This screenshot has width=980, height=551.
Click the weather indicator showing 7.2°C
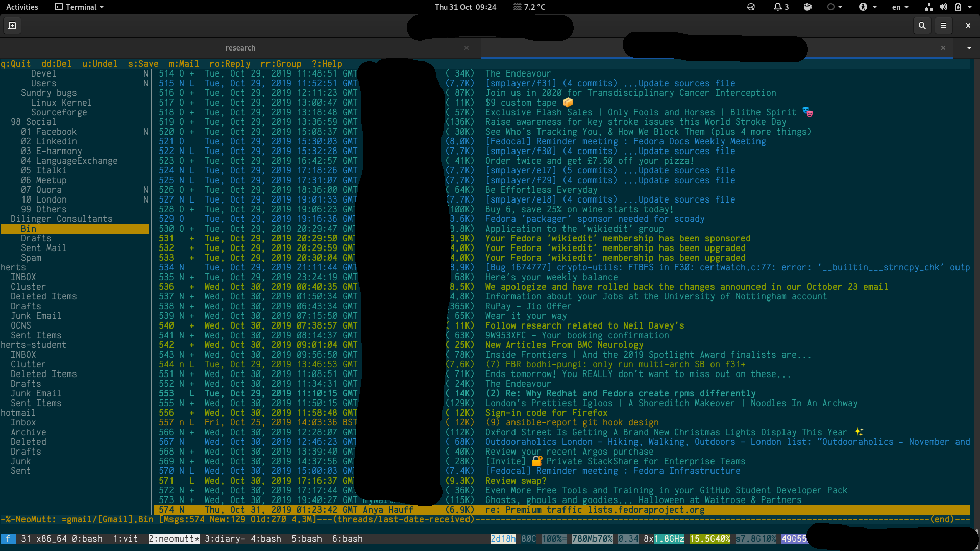coord(529,7)
